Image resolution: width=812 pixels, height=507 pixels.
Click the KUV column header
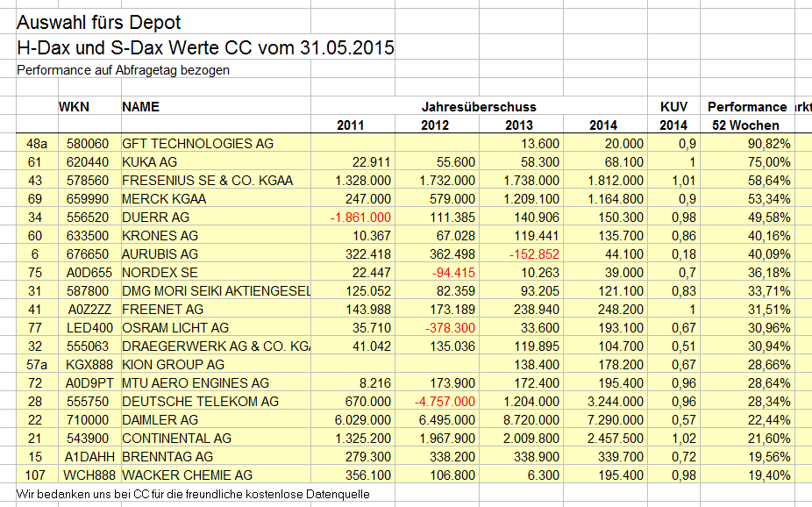[673, 107]
